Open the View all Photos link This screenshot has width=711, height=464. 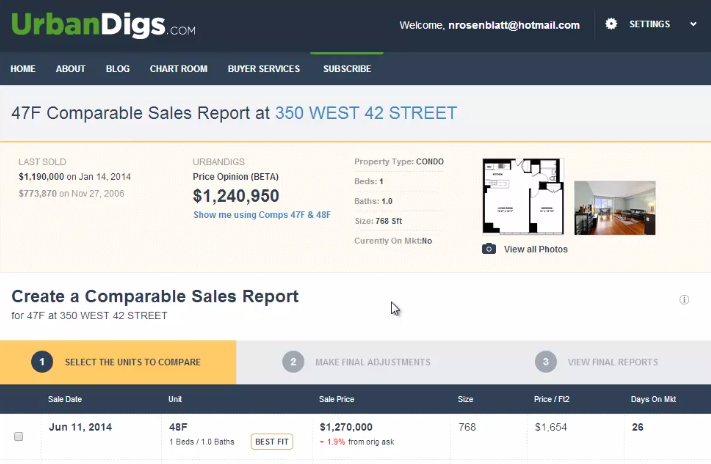pyautogui.click(x=535, y=249)
